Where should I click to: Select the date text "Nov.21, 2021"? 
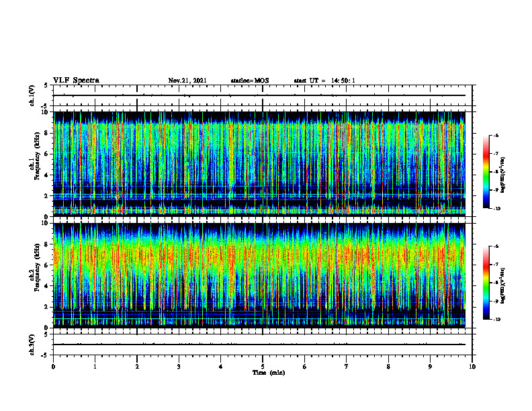click(187, 81)
